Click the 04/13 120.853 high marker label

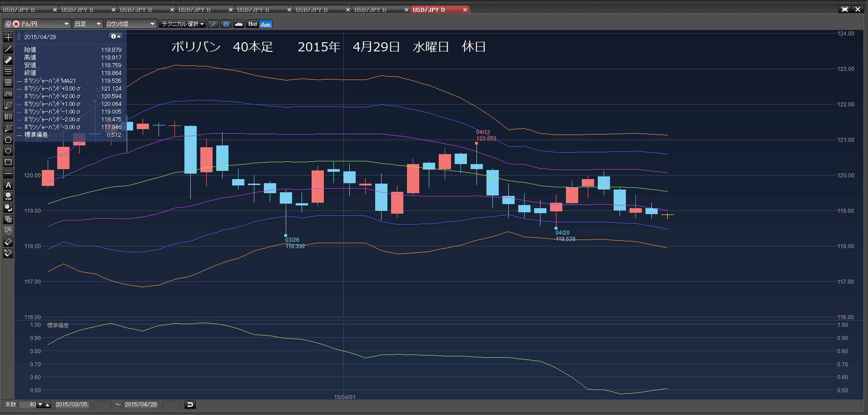[x=486, y=135]
